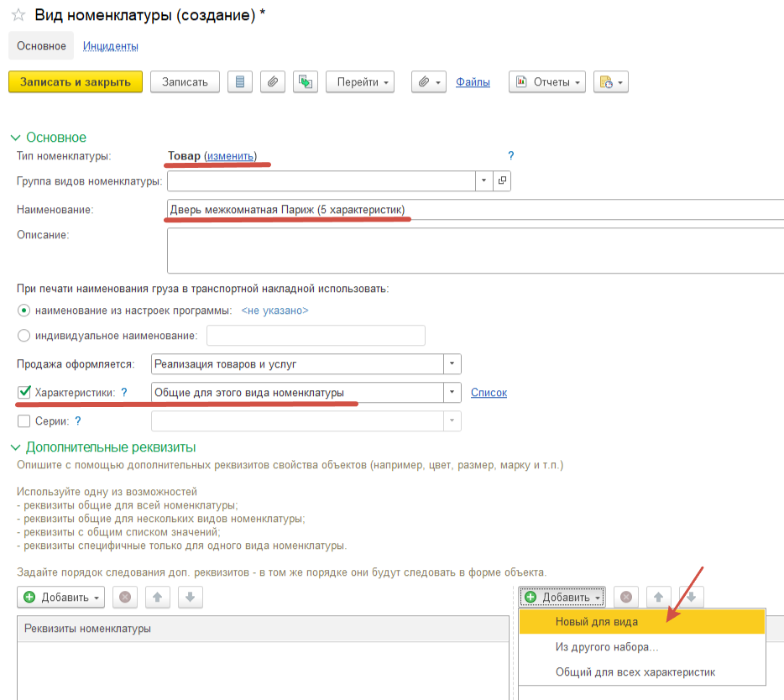Image resolution: width=784 pixels, height=700 pixels.
Task: Open the selected Группа видов номенклатуры item
Action: (x=502, y=180)
